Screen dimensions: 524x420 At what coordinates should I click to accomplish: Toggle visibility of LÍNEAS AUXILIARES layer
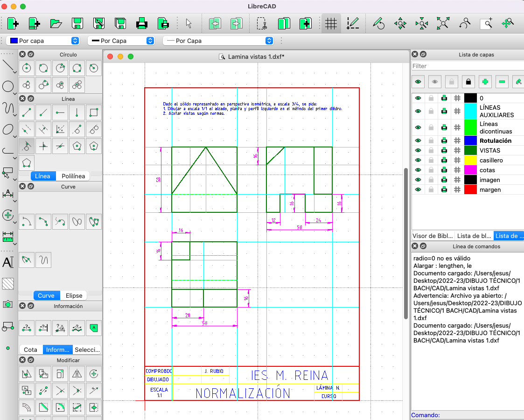click(x=418, y=111)
